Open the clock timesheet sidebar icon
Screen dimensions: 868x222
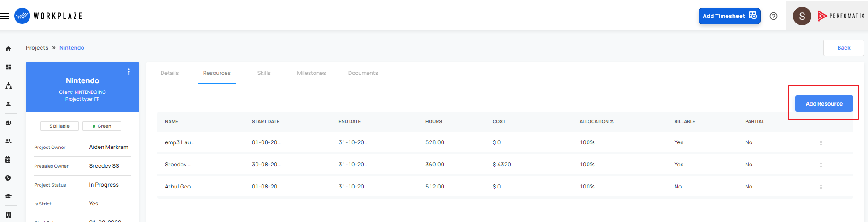[8, 178]
